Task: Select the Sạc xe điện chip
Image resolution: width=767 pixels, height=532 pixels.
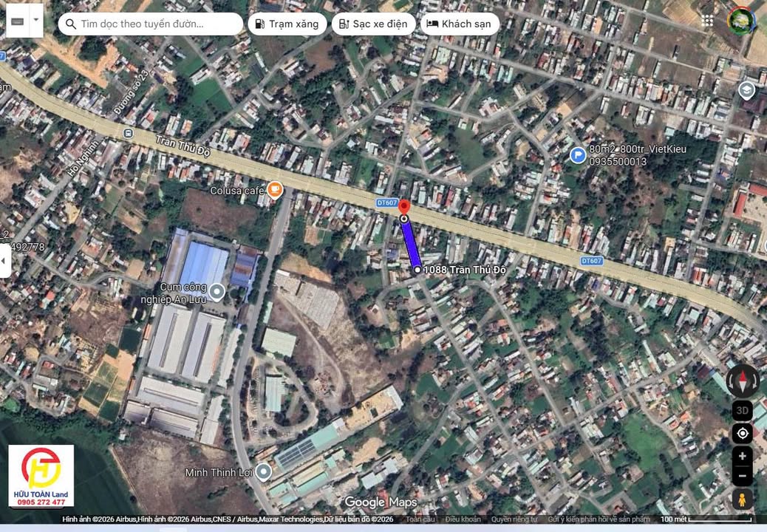Action: [372, 24]
